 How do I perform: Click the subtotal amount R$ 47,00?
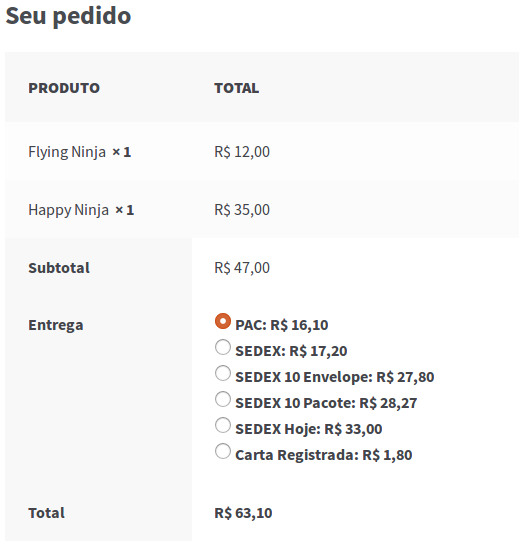pyautogui.click(x=242, y=268)
